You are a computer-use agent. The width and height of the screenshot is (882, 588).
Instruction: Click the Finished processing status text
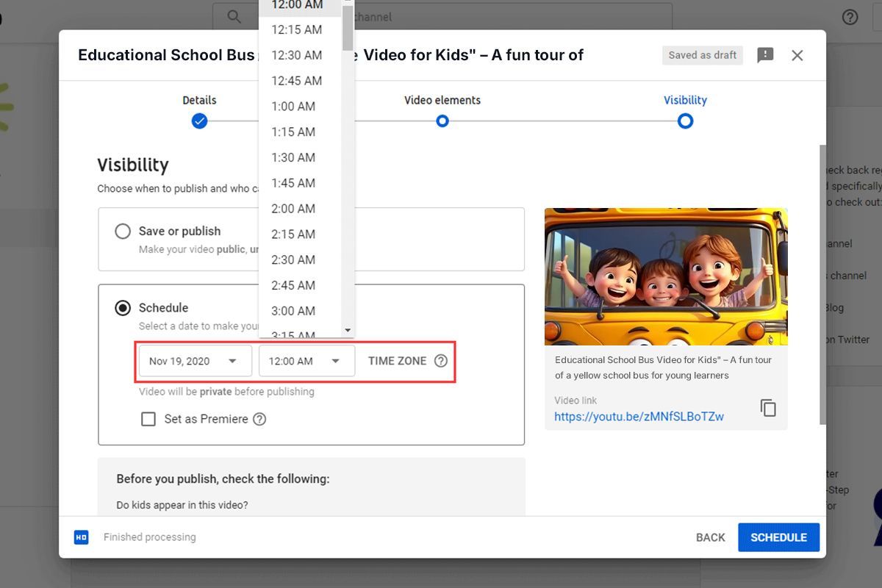click(x=150, y=537)
